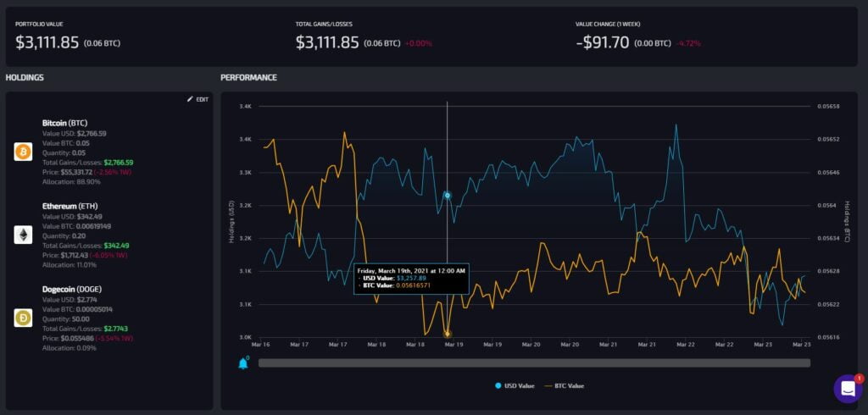Click the EDIT holdings button
This screenshot has height=415, width=868.
pos(198,99)
